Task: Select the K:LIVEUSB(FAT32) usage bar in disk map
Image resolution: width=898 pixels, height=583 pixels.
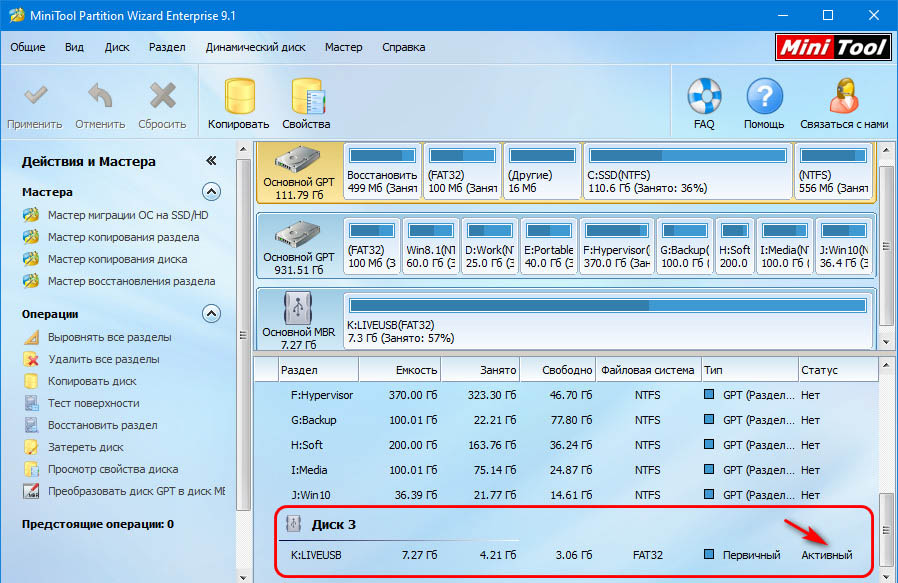Action: pyautogui.click(x=608, y=306)
